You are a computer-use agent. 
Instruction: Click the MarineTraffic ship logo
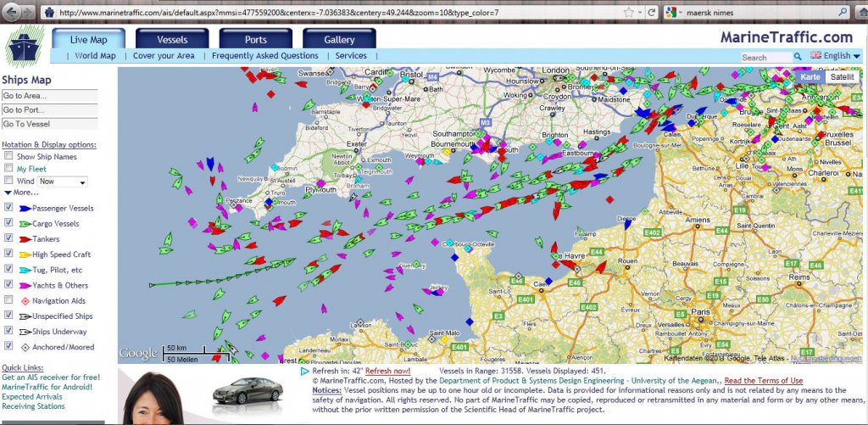tap(25, 46)
